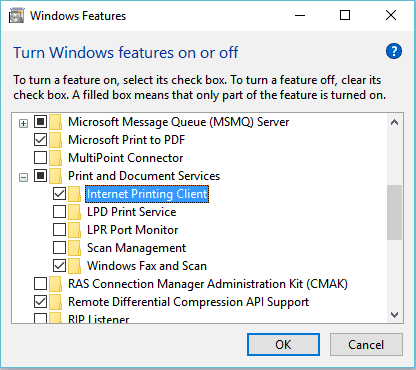The image size is (416, 370).
Task: Open the blue help question mark icon
Action: coord(394,51)
